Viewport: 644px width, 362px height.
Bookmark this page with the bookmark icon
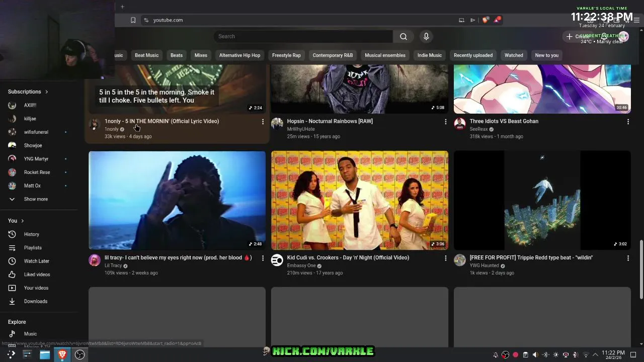click(133, 20)
